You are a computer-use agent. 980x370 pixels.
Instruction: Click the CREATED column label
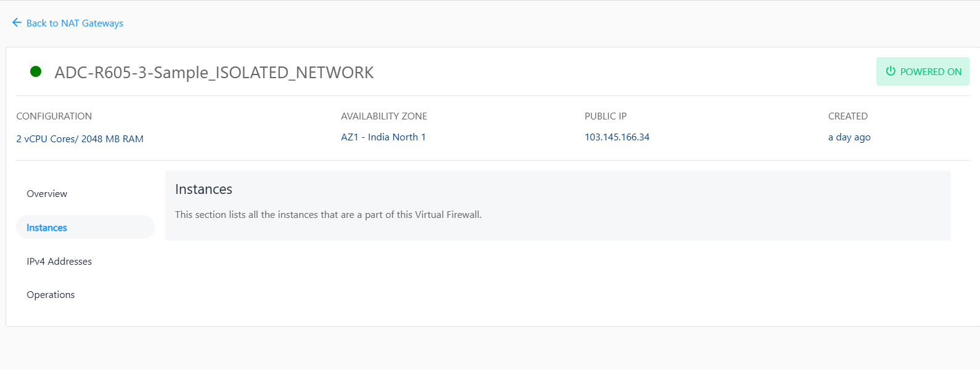(x=847, y=116)
